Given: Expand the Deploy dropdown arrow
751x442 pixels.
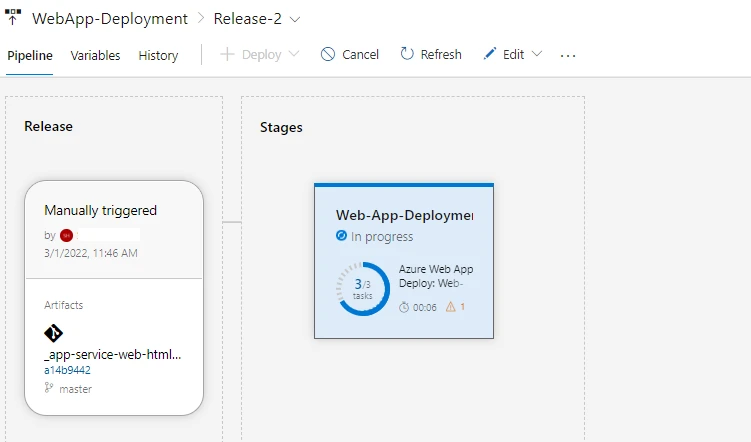Looking at the screenshot, I should coord(294,55).
